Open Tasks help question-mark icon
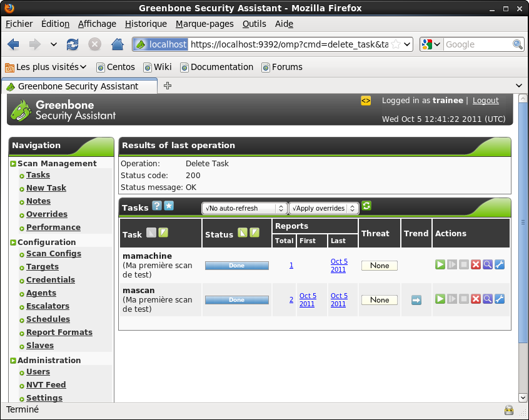The width and height of the screenshot is (529, 420). click(x=157, y=206)
